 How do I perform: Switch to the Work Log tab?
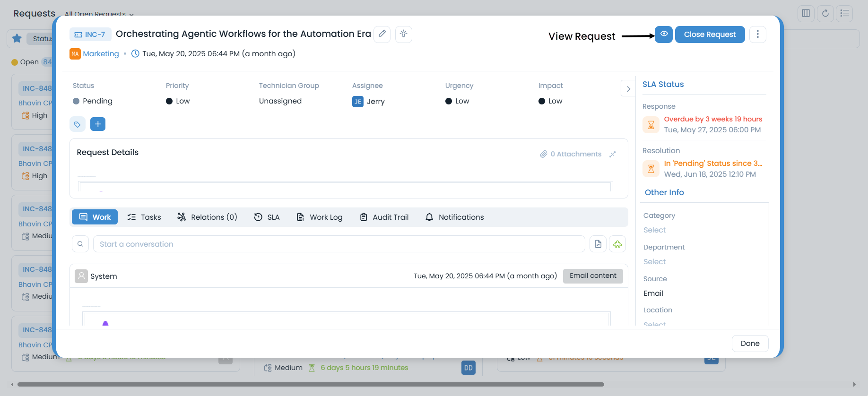(319, 217)
